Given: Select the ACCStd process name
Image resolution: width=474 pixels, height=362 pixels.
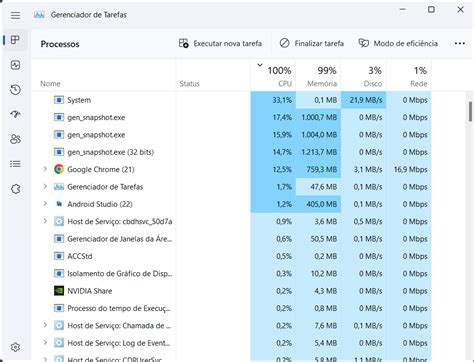Looking at the screenshot, I should [x=80, y=256].
